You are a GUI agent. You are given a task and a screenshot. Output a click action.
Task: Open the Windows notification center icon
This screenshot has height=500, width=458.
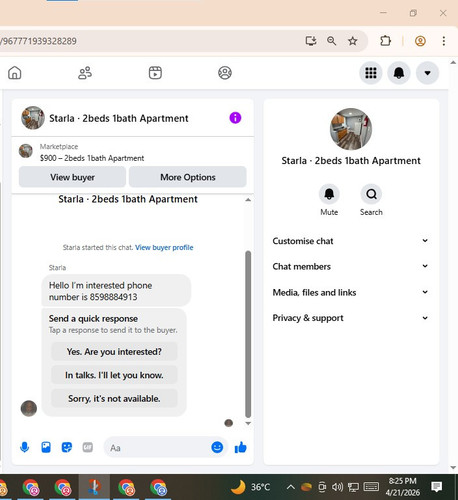[x=436, y=487]
